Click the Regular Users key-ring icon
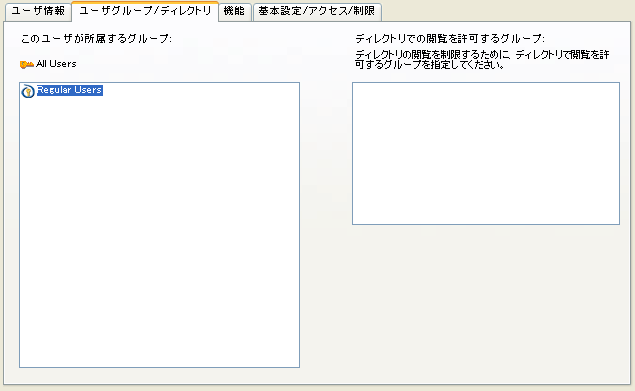Screen dimensions: 635x391 pyautogui.click(x=28, y=91)
